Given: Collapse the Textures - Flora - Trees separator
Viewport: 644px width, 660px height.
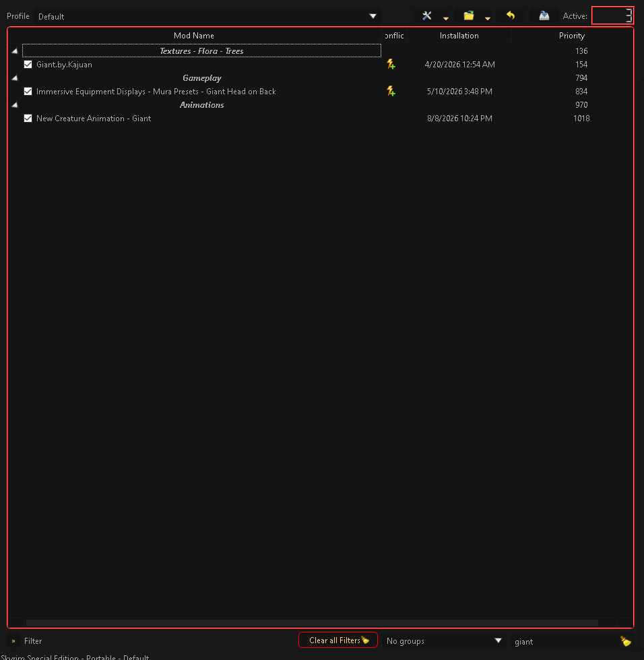Looking at the screenshot, I should click(15, 51).
